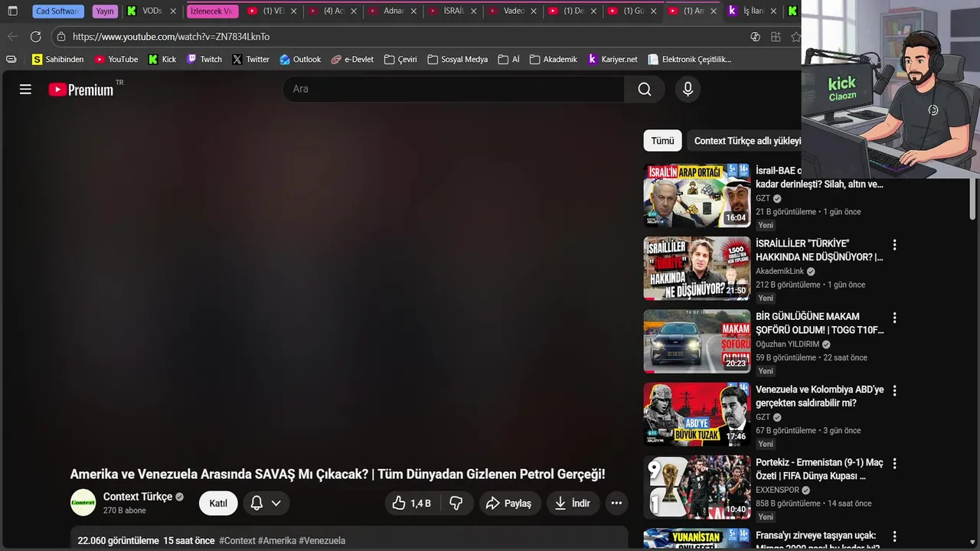Screen dimensions: 980x551
Task: Open the Twitter bookmark
Action: pos(250,59)
